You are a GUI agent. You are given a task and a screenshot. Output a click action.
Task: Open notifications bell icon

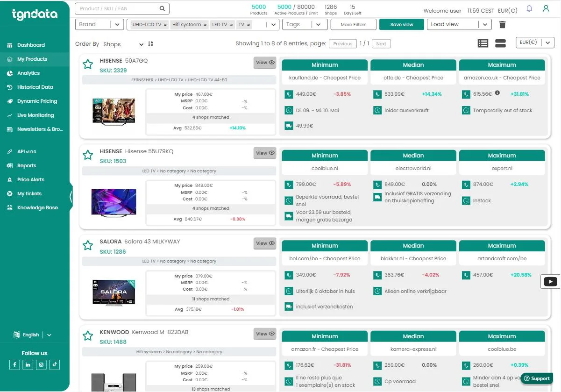(529, 8)
